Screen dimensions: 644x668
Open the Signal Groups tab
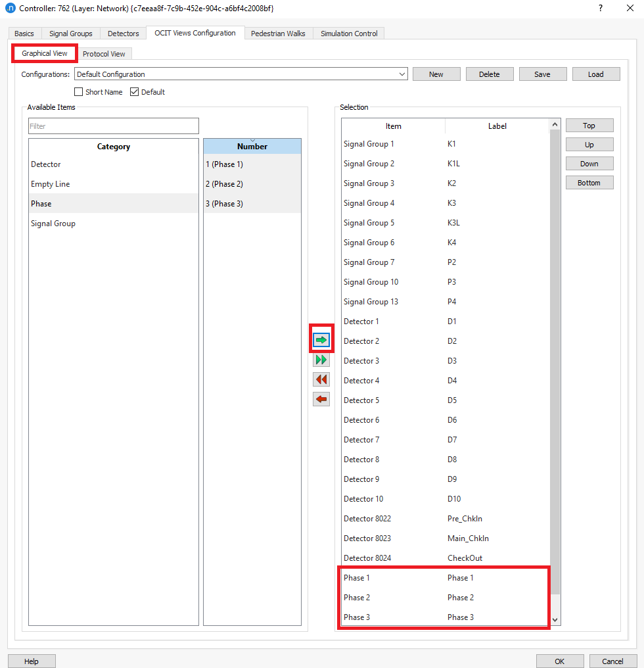click(x=71, y=34)
